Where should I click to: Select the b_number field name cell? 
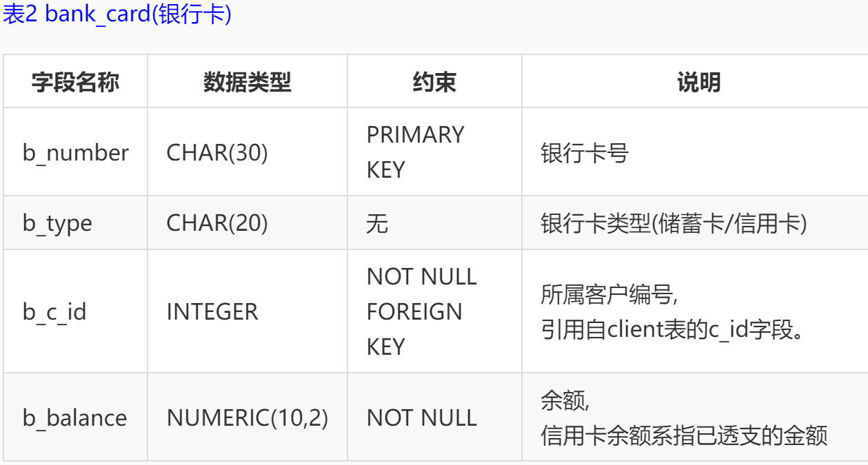click(x=75, y=152)
